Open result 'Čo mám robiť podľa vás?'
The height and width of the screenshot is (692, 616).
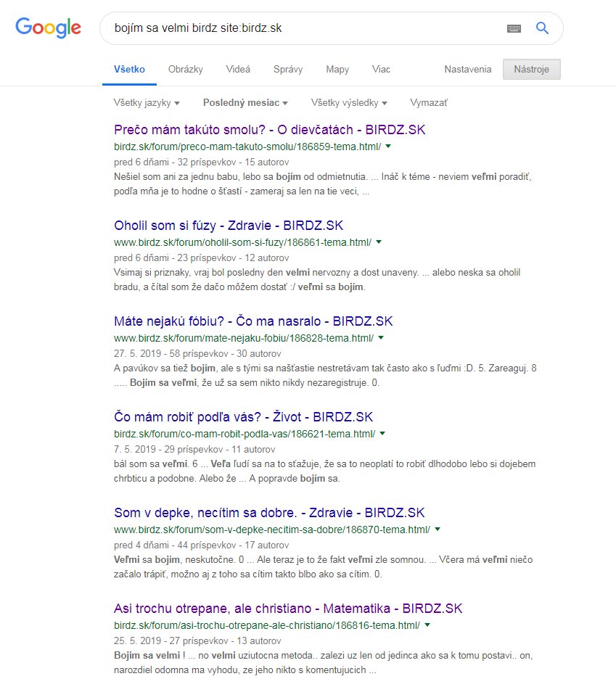point(243,417)
